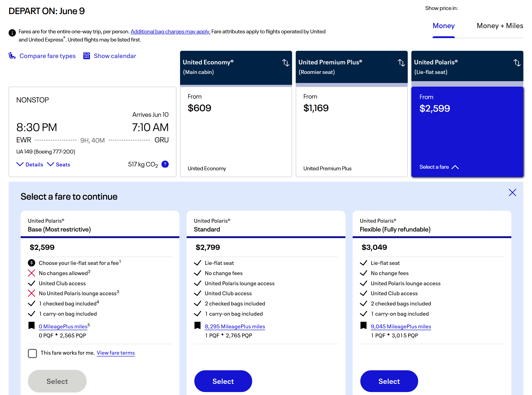
Task: Select the Polaris Flexible fare for $3,049
Action: [389, 381]
